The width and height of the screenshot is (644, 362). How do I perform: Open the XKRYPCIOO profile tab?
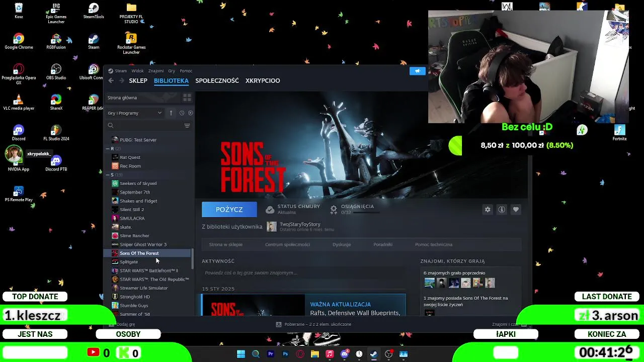263,80
